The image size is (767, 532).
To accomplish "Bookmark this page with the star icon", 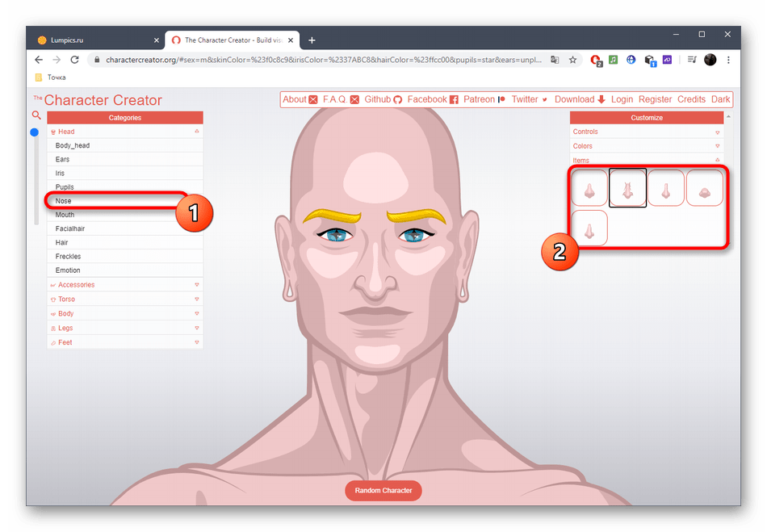I will 572,60.
